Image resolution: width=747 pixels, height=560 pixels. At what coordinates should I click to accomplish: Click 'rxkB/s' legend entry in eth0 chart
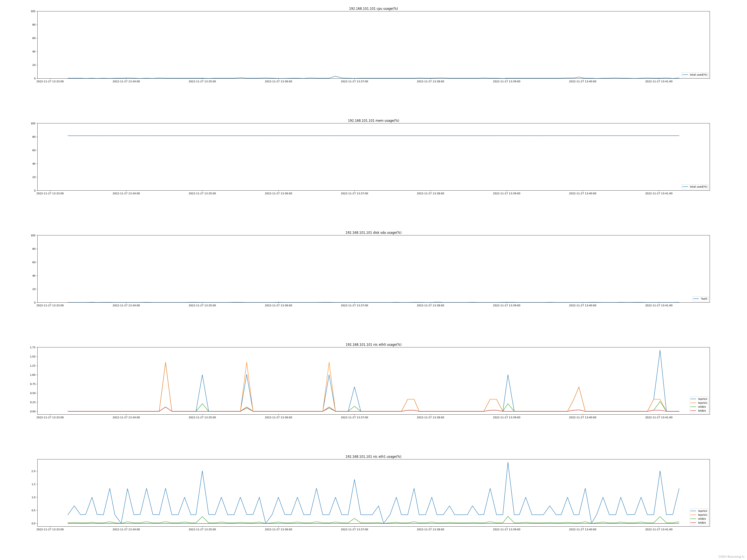698,407
